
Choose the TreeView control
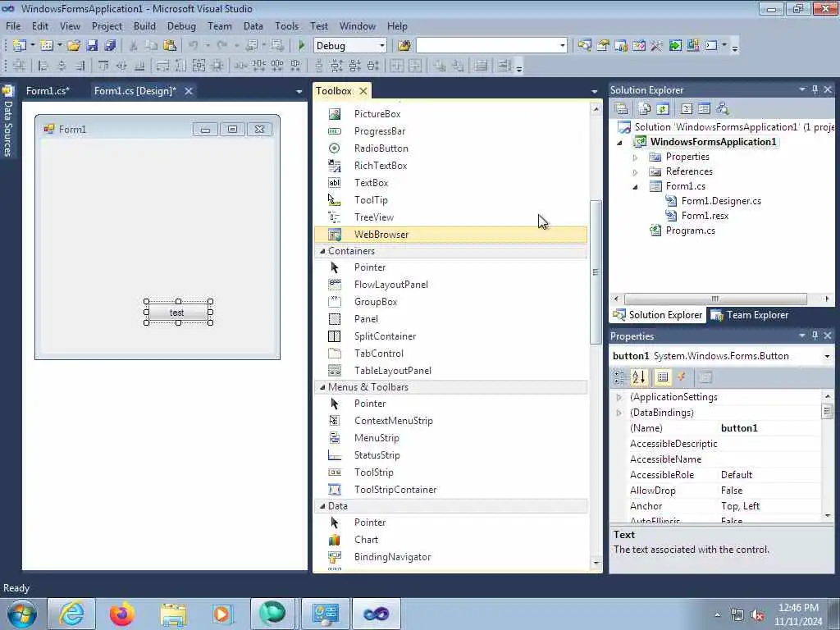point(374,217)
